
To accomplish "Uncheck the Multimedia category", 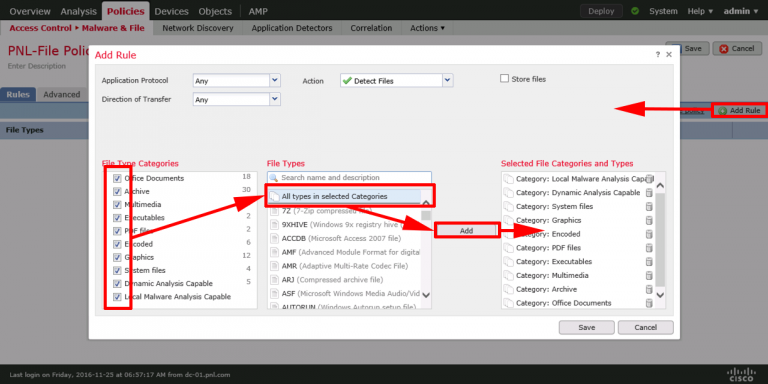I will pyautogui.click(x=117, y=205).
